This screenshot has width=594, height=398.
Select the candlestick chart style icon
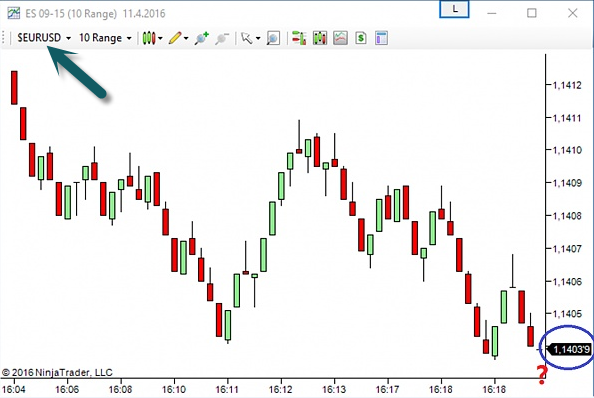(x=149, y=38)
